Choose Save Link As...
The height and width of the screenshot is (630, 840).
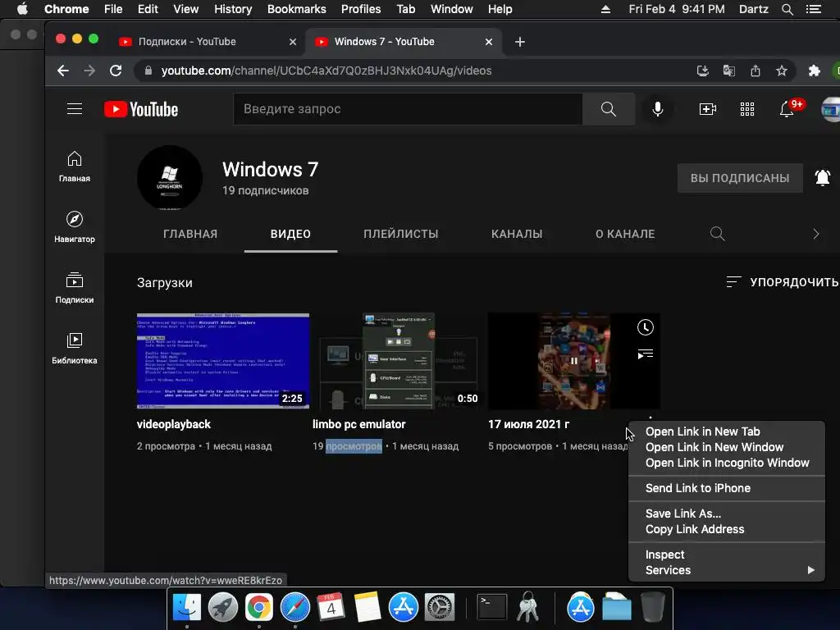(727, 514)
